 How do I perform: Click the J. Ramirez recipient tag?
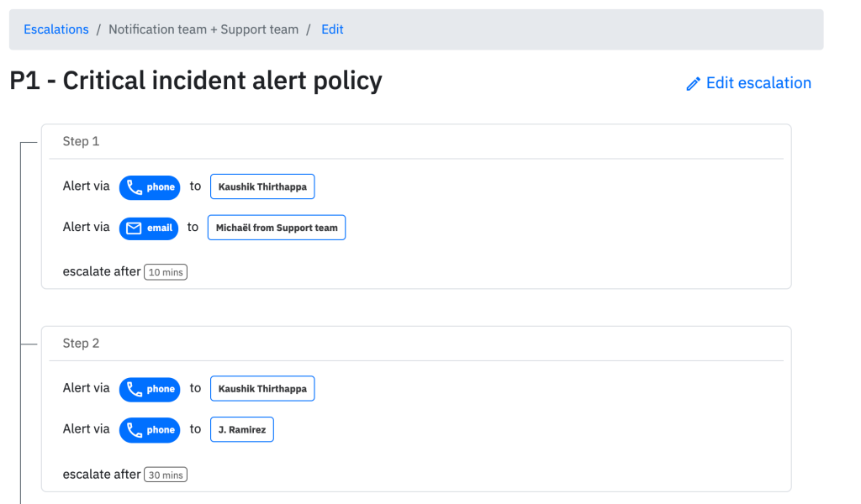point(242,430)
